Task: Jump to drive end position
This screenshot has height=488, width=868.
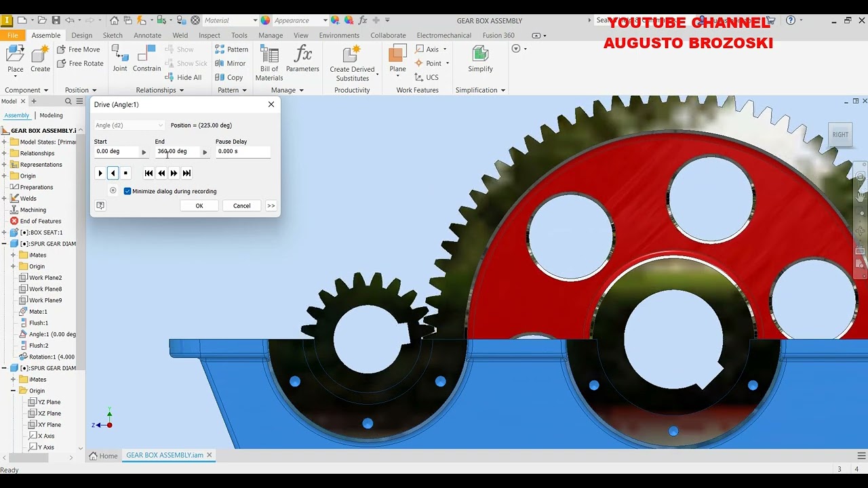Action: coord(187,173)
